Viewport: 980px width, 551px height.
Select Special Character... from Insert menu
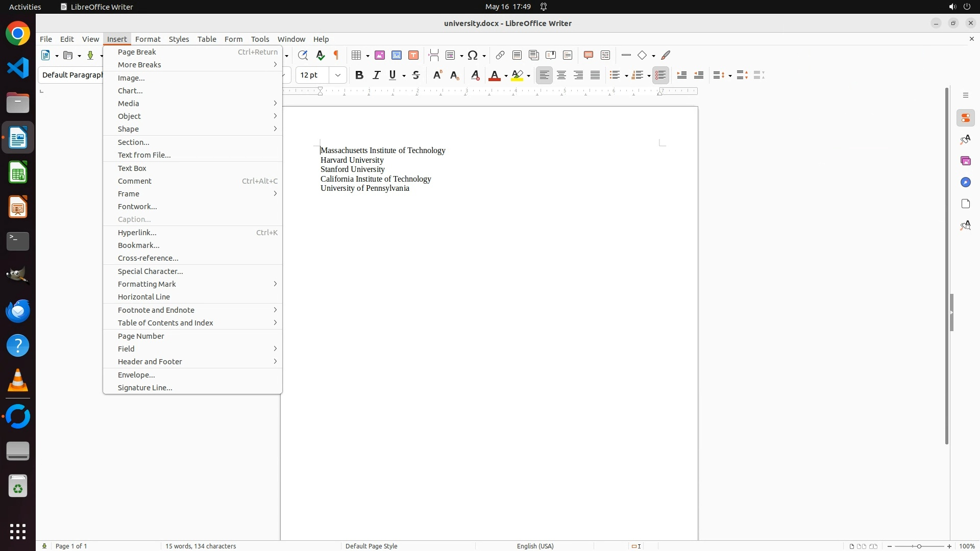tap(151, 271)
